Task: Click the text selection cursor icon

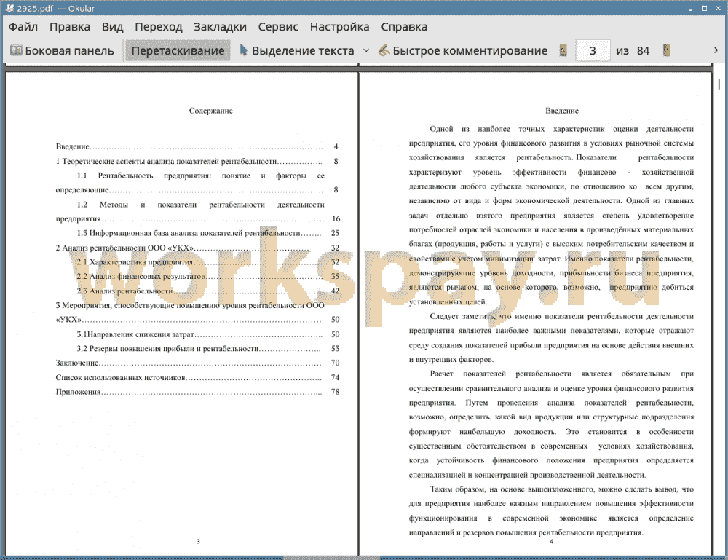Action: 243,50
